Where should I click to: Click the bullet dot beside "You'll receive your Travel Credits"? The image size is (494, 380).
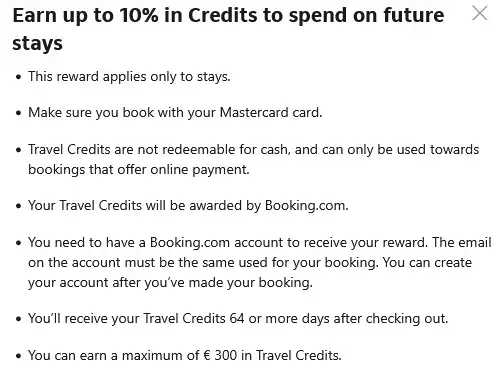tap(18, 319)
